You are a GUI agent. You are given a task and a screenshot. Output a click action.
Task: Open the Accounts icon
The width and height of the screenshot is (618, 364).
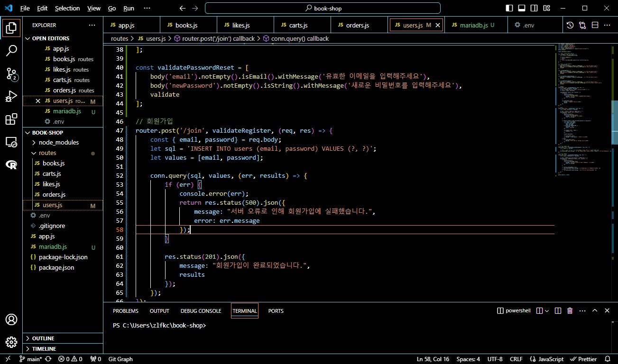[x=11, y=319]
